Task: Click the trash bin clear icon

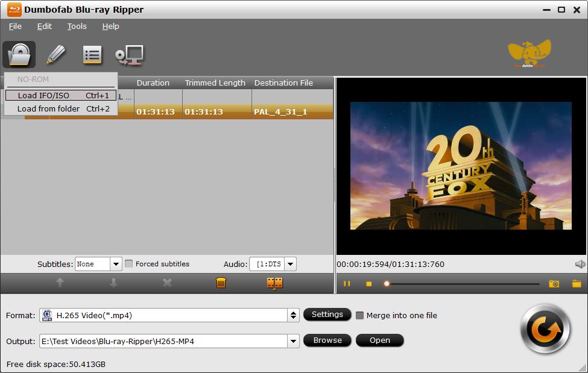Action: tap(221, 283)
